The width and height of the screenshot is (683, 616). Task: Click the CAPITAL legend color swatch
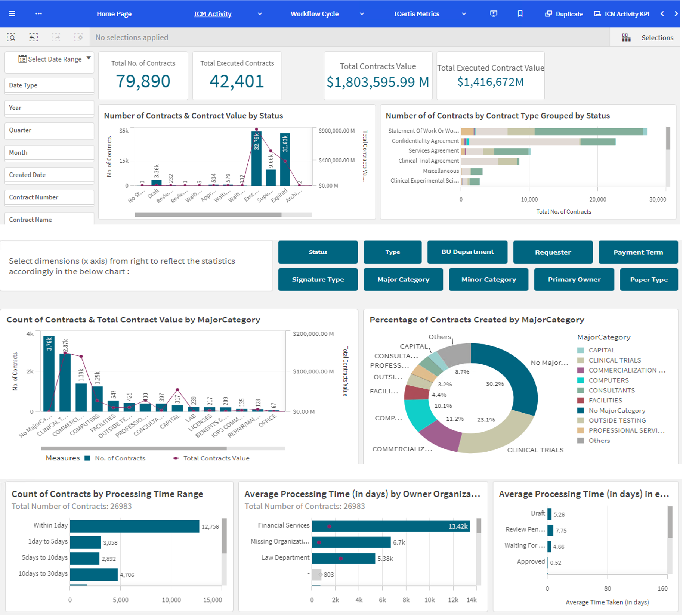click(581, 350)
